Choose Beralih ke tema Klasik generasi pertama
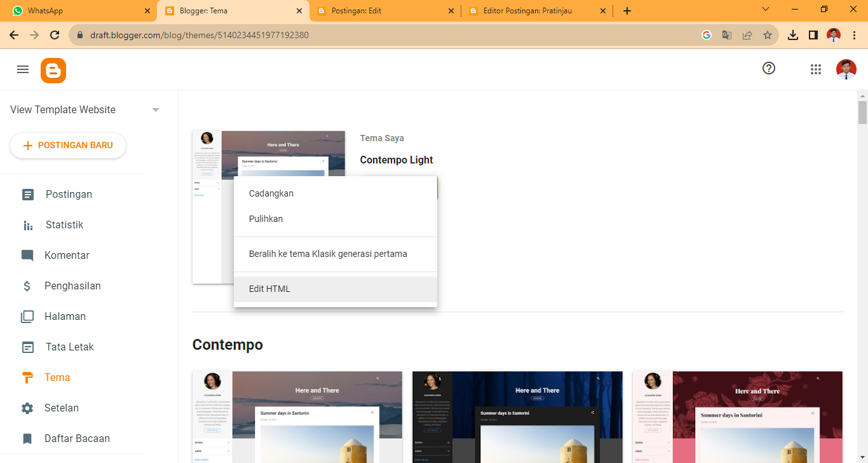Viewport: 868px width, 463px height. point(336,254)
